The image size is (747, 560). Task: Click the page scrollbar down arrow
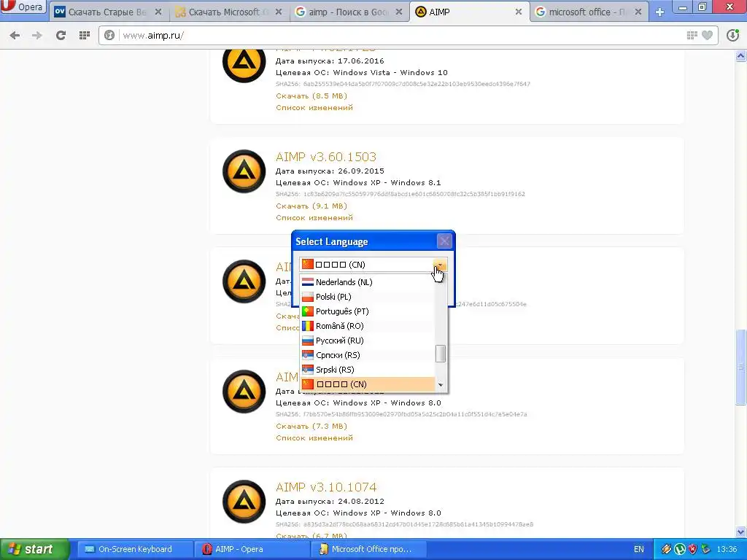[x=741, y=532]
